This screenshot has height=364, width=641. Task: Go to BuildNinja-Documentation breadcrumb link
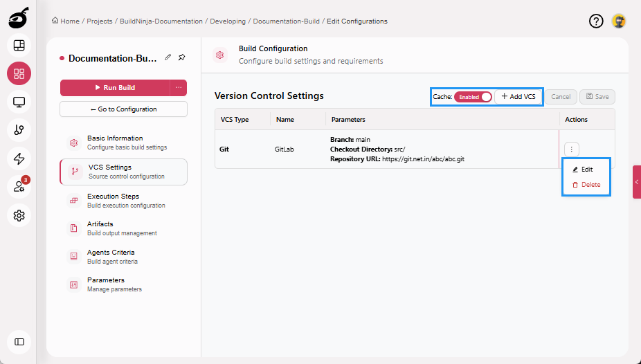pyautogui.click(x=161, y=21)
